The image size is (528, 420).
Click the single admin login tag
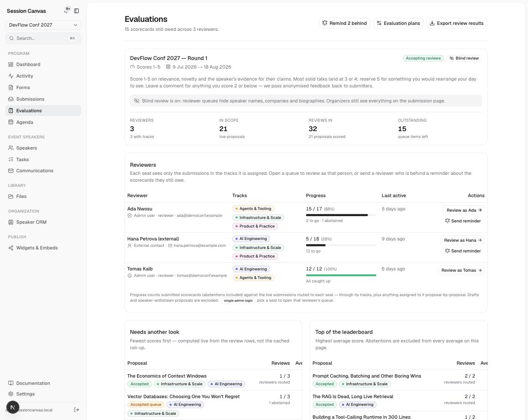238,300
